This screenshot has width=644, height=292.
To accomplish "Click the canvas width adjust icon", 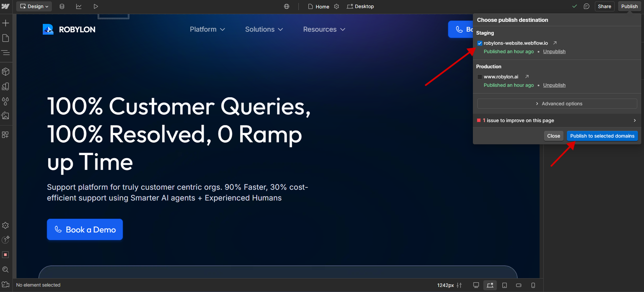I will (459, 285).
